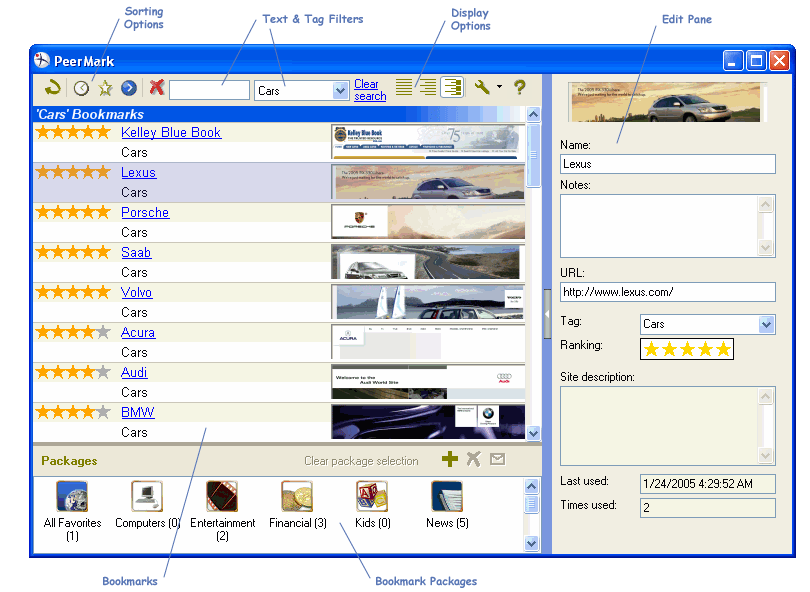Viewport: 810px width, 592px height.
Task: Select the thumbnail display option icon
Action: 452,87
